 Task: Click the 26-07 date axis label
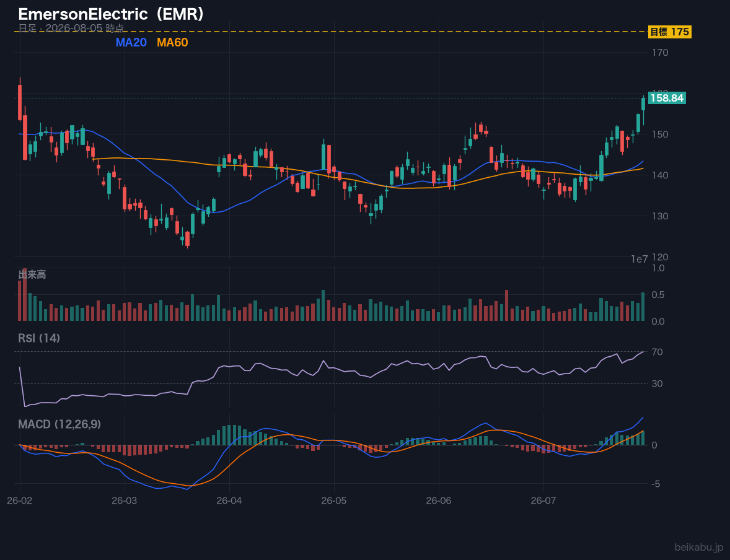click(x=543, y=501)
